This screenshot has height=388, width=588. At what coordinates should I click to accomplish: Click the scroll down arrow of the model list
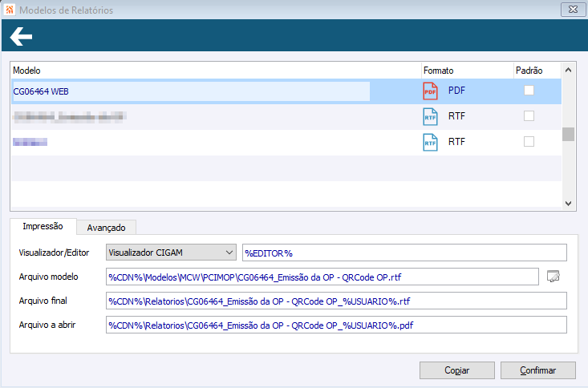coord(568,203)
